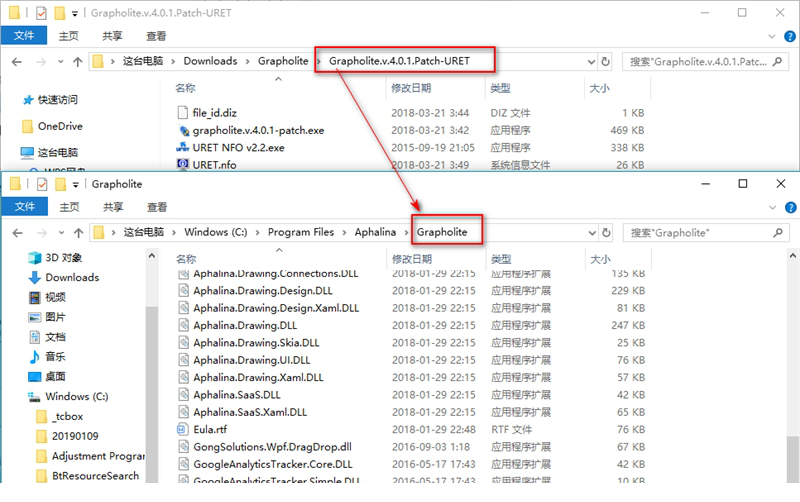Click file list scroll-up arrow in Grapholite window

coord(793,255)
